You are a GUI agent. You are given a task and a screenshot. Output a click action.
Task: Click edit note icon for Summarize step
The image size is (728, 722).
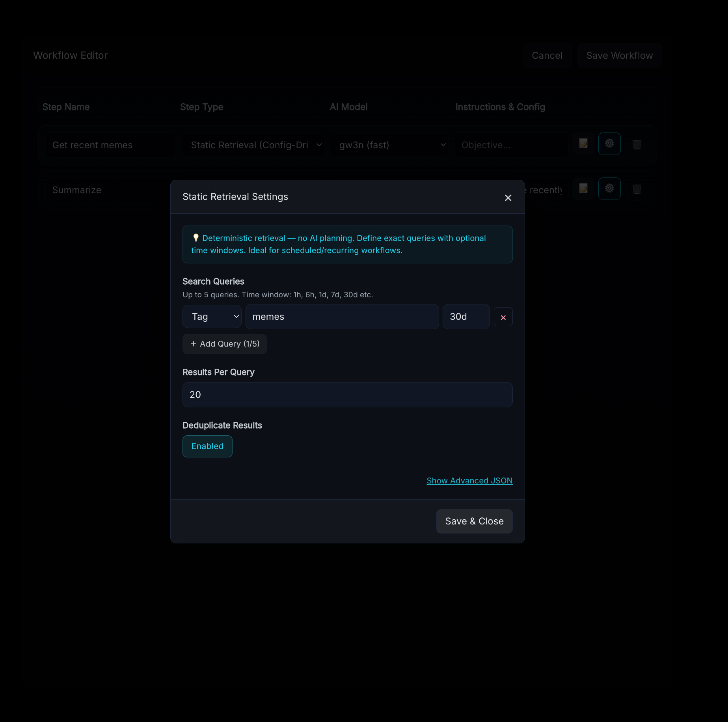click(x=583, y=189)
